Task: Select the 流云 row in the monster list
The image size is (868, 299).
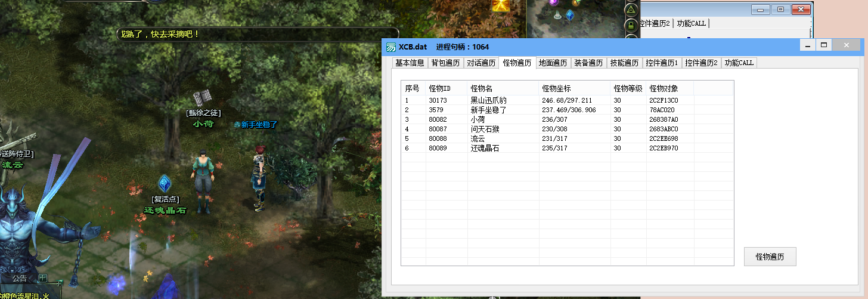Action: (x=567, y=138)
